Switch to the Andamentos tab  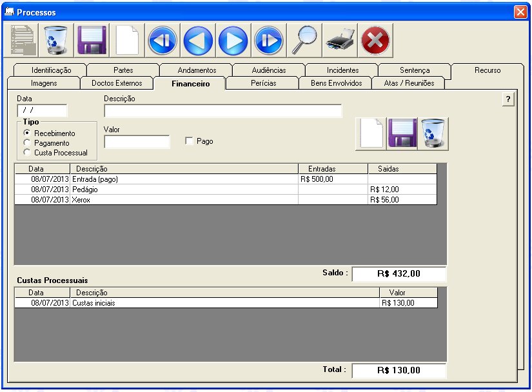pos(197,70)
